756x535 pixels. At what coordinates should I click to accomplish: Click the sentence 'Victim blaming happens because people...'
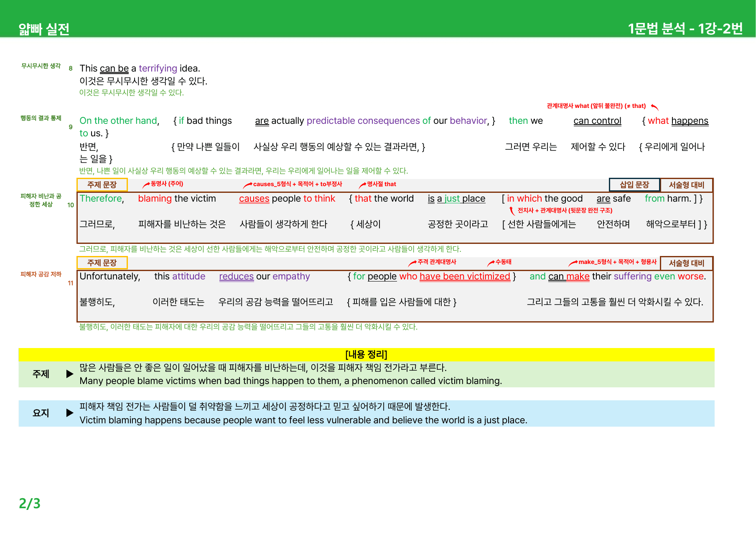click(303, 420)
